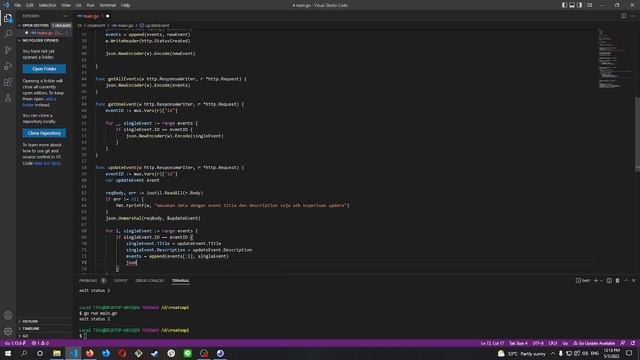Click the Open Folder button

[x=44, y=69]
